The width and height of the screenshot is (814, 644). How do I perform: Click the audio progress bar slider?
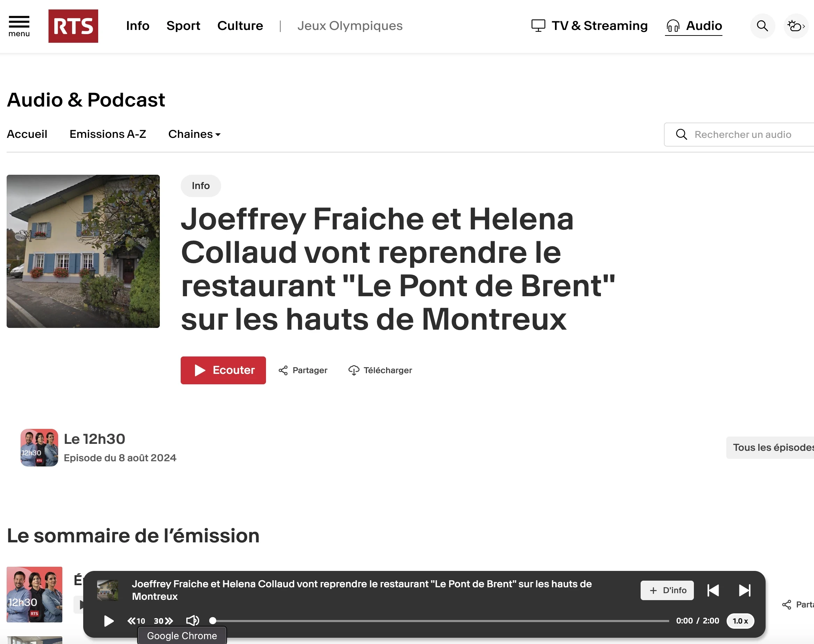pos(440,621)
